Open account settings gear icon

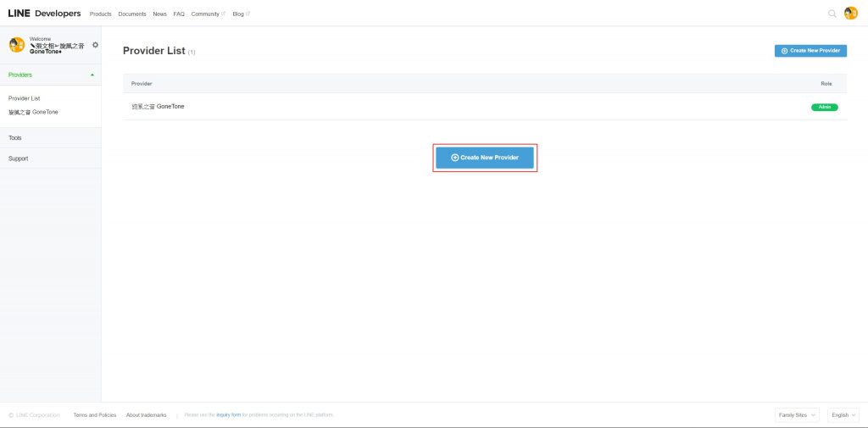95,45
